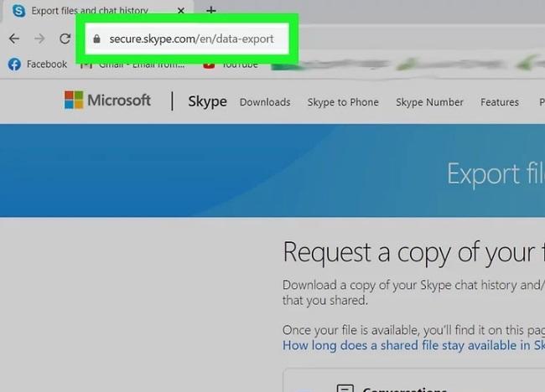This screenshot has height=392, width=545.
Task: Click the 'Export fil' banner heading
Action: click(496, 173)
